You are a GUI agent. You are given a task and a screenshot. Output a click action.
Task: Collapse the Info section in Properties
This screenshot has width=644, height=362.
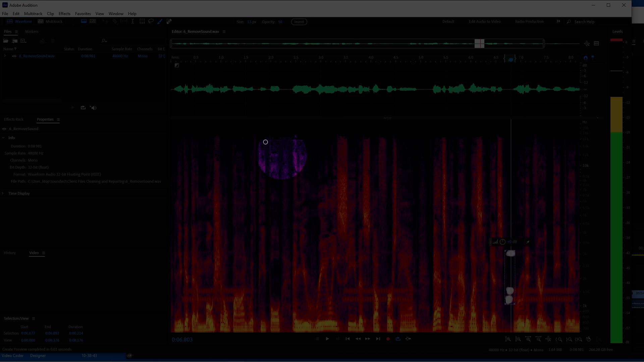(3, 138)
